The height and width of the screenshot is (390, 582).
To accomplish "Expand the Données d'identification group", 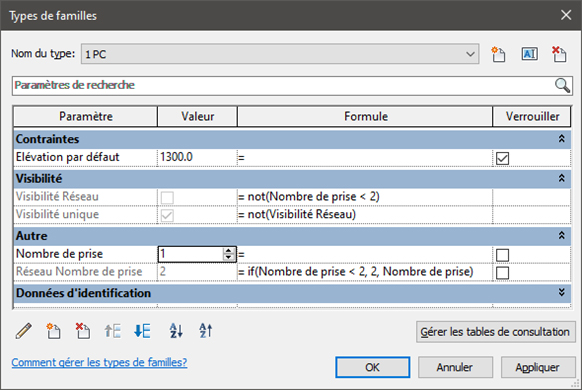I will click(562, 292).
